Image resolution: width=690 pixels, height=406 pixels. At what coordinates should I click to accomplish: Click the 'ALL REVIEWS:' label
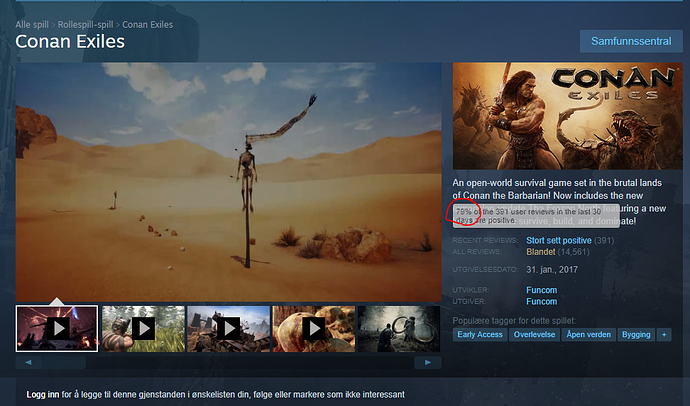[477, 252]
